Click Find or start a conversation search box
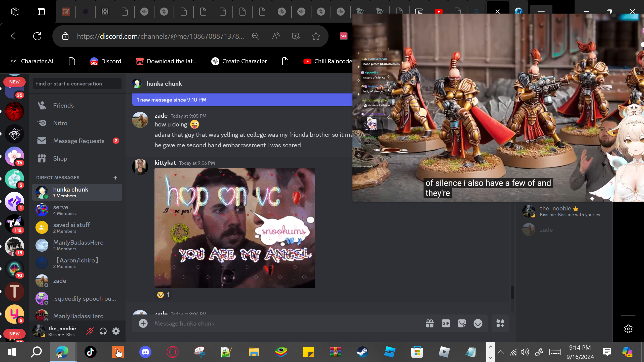The image size is (644, 362). 77,84
